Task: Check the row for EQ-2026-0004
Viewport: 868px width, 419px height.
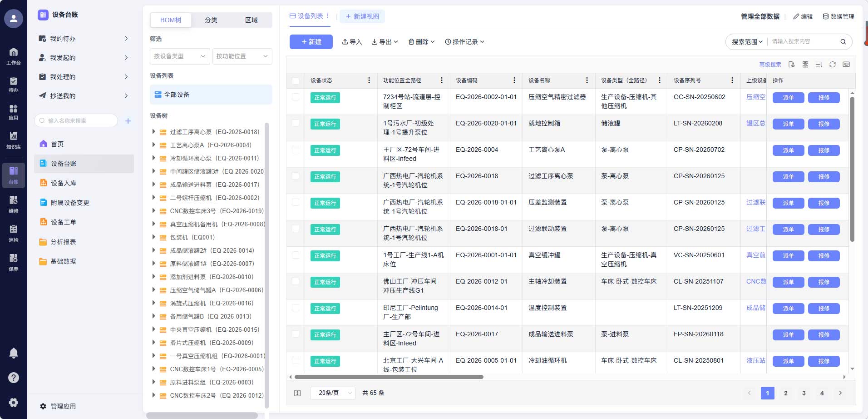Action: point(296,150)
